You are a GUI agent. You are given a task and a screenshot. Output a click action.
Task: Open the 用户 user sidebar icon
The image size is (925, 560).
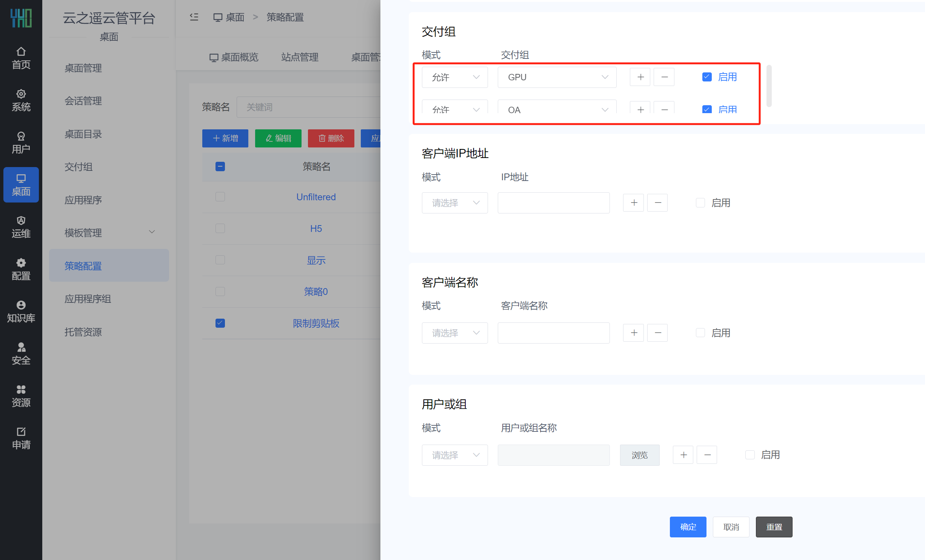[x=21, y=143]
